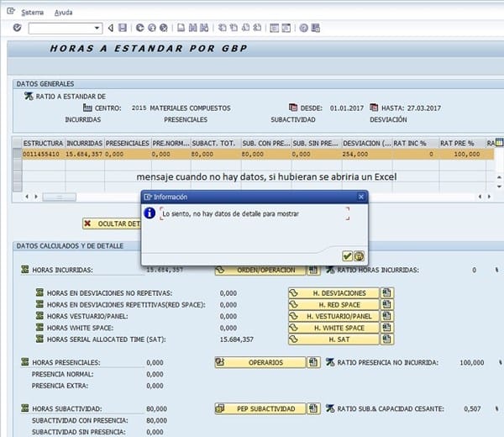This screenshot has height=437, width=504.
Task: Click the Customize Local Layout icon
Action: (316, 28)
